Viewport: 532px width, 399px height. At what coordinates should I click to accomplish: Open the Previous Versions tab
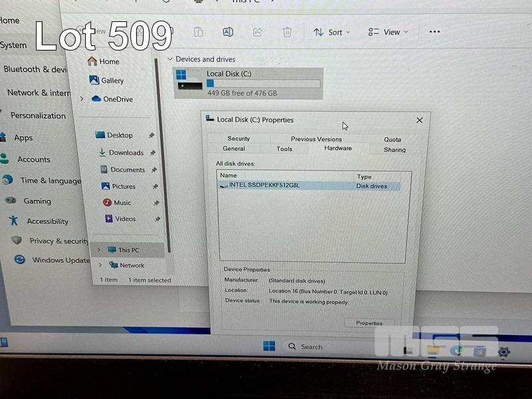tap(316, 139)
